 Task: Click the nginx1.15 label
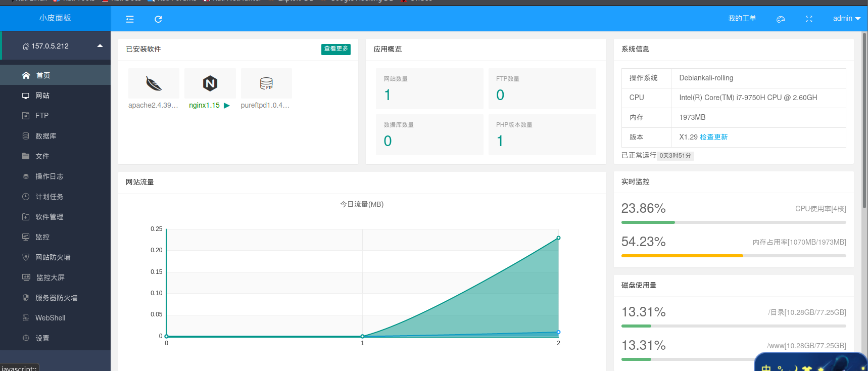coord(204,105)
